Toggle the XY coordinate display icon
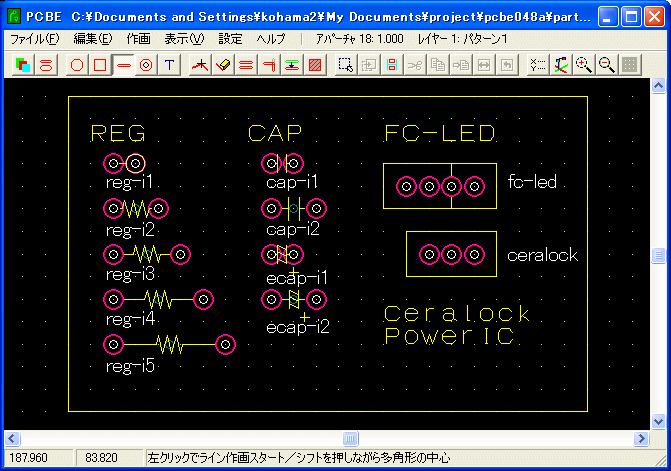671x471 pixels. 539,65
